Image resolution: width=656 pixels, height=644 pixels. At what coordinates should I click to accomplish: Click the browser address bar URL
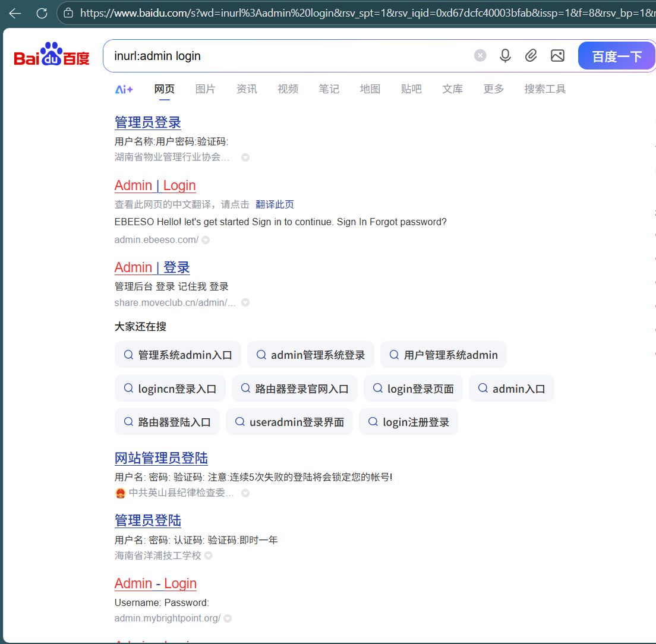(368, 14)
